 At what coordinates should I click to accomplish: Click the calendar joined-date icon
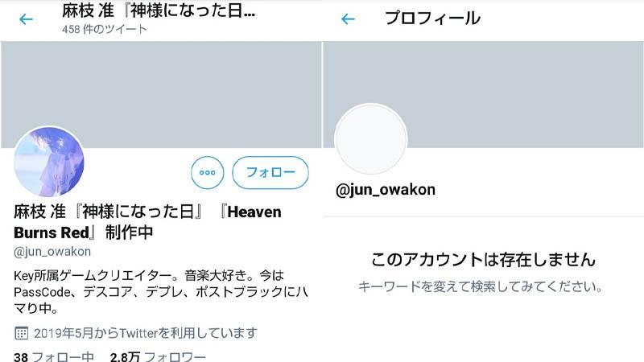(x=22, y=333)
